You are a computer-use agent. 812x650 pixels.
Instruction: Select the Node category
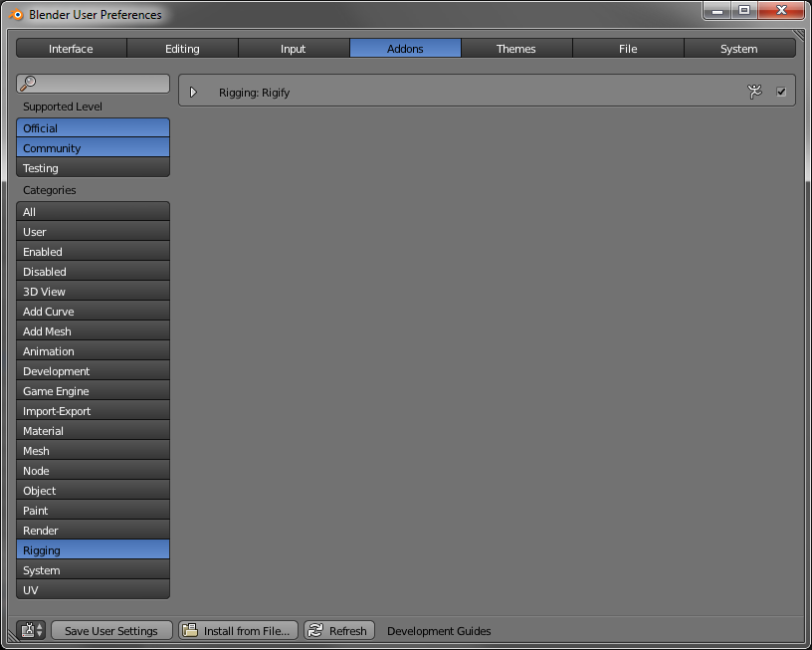coord(94,471)
